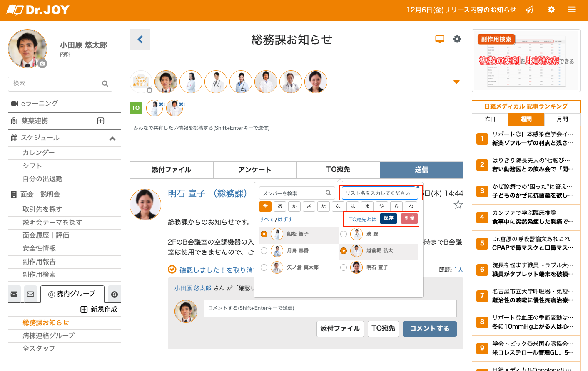This screenshot has height=371, width=588.
Task: Click the camera icon on profile photo
Action: [42, 64]
